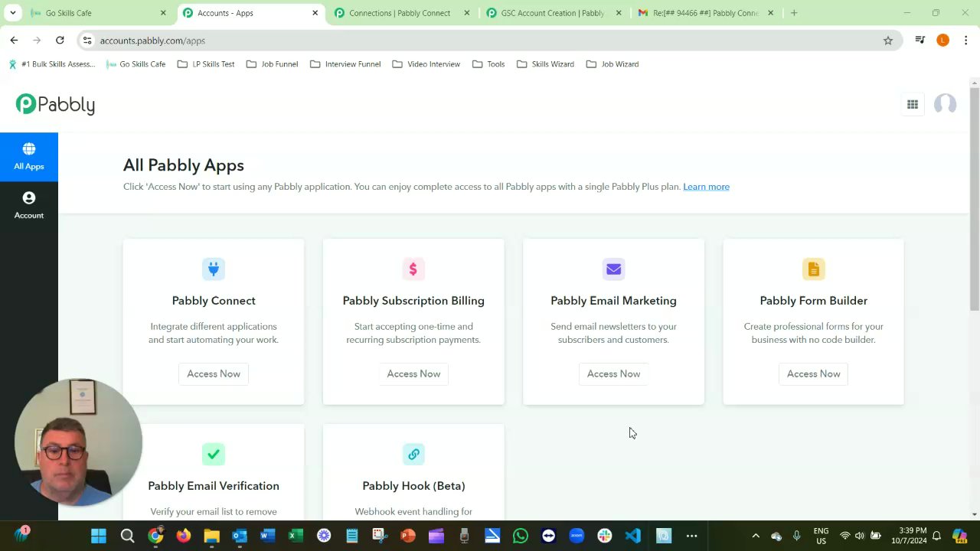Click the Pabbly Email Verification title
The width and height of the screenshot is (980, 551).
[x=214, y=486]
